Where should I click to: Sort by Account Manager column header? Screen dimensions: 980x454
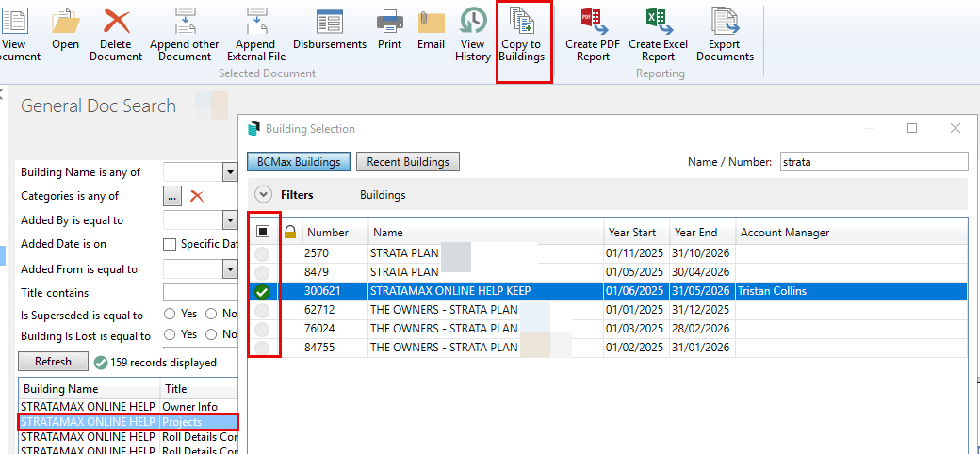[851, 233]
